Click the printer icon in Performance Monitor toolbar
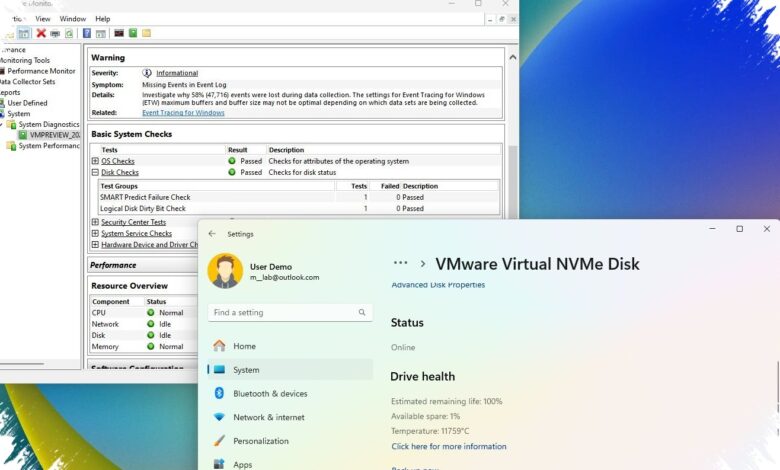This screenshot has height=470, width=780. [x=55, y=33]
